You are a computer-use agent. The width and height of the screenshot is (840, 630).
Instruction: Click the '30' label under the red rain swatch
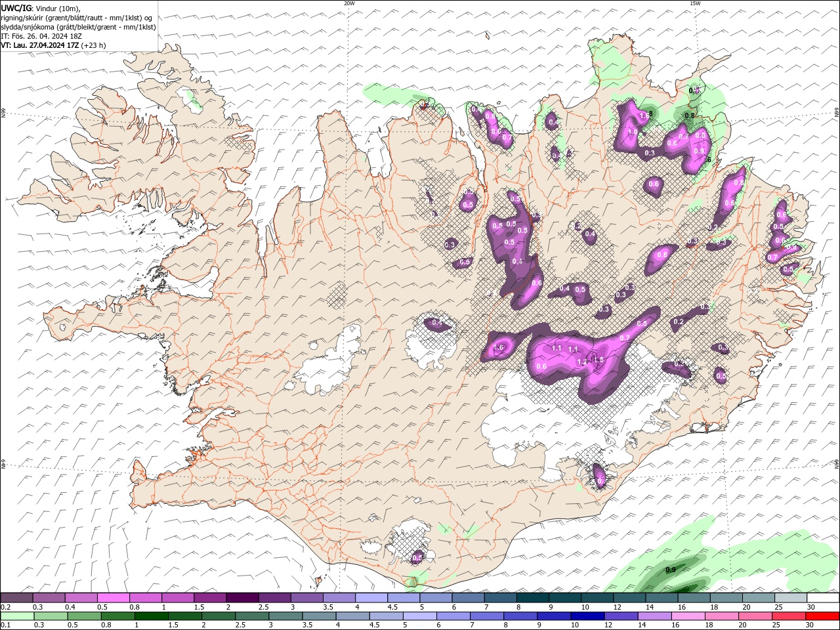pos(811,625)
